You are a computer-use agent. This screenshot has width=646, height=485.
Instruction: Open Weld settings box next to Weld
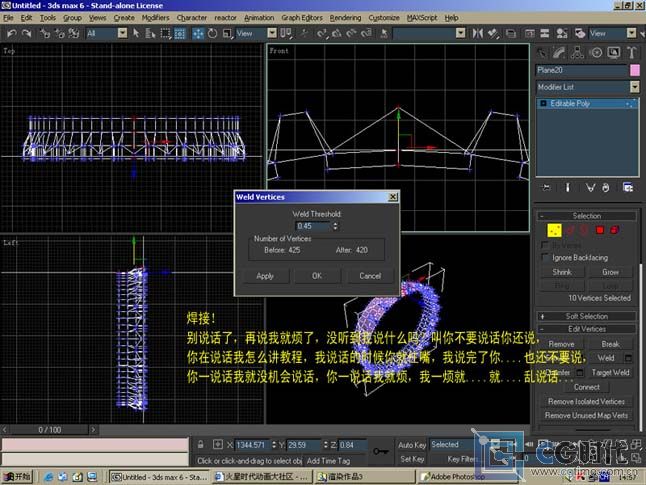(628, 358)
